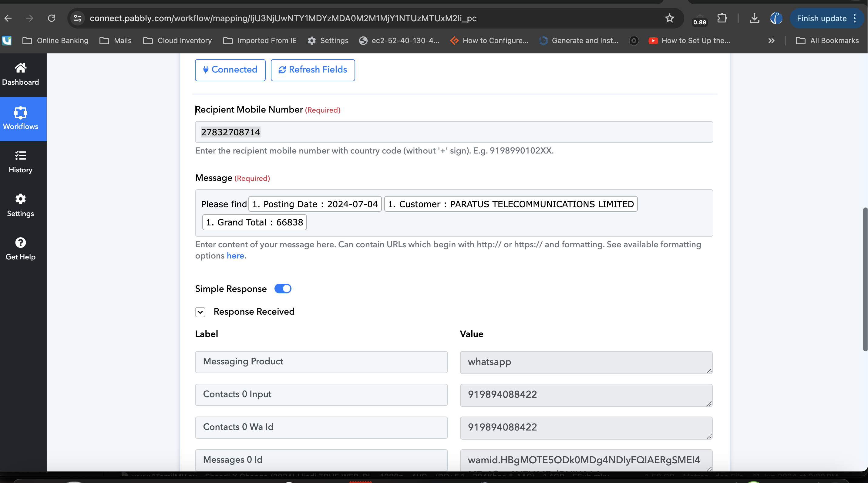The height and width of the screenshot is (483, 868).
Task: Open the All Bookmarks folder
Action: coord(827,40)
